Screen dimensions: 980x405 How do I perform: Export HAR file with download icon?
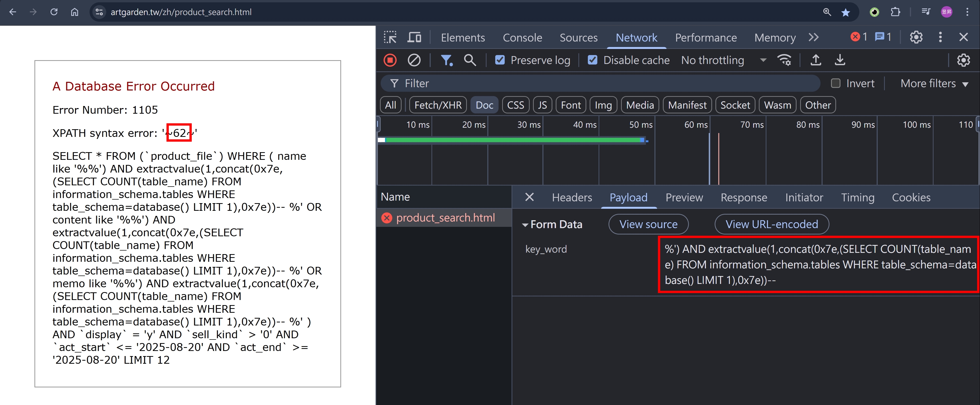point(840,60)
